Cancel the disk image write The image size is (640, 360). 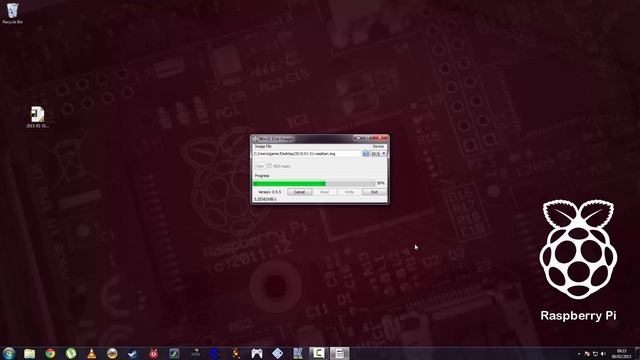(x=300, y=192)
